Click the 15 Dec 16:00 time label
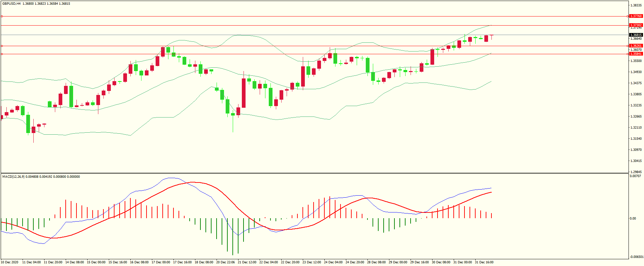The image size is (644, 266). pos(118,262)
